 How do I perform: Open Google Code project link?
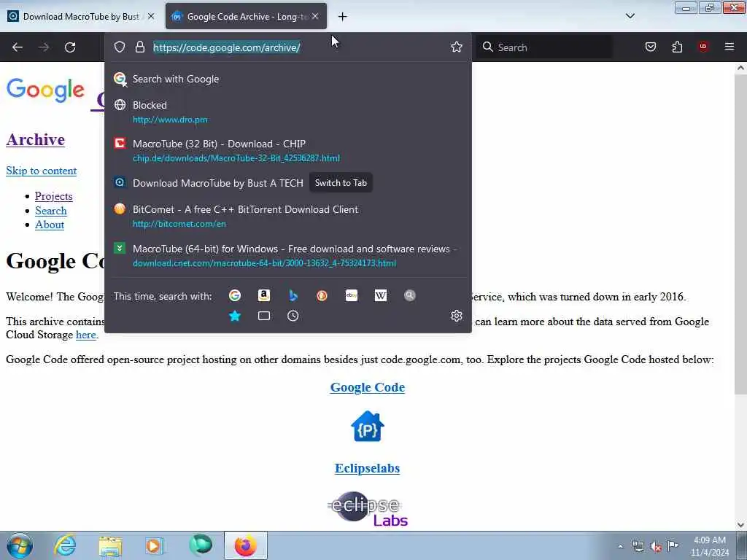pos(368,387)
